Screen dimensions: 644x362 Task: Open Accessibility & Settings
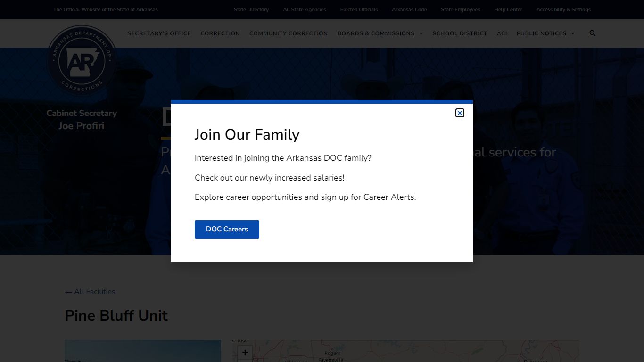563,9
